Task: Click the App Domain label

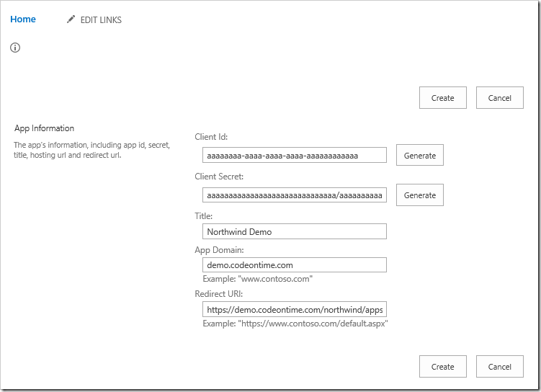Action: click(219, 250)
